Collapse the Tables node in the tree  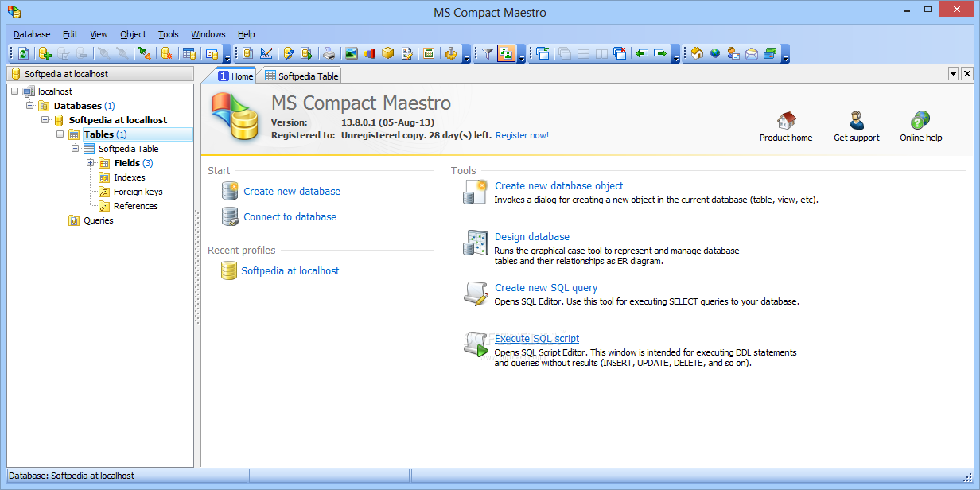point(60,134)
